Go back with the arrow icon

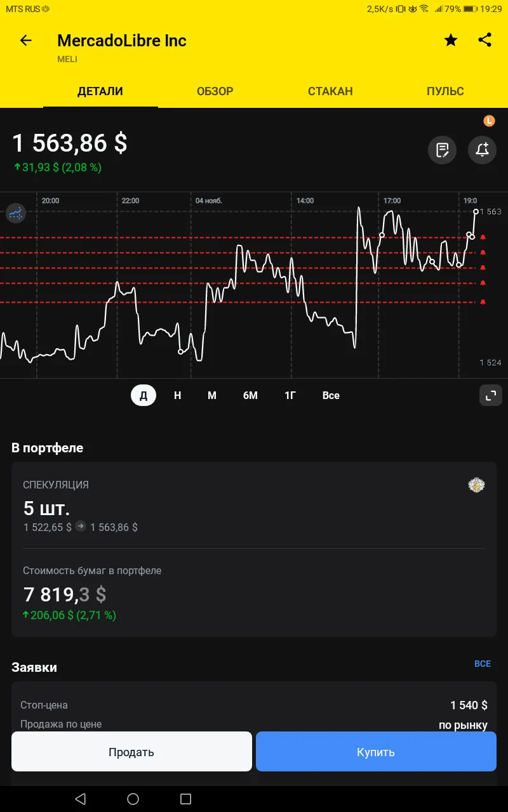pos(25,41)
